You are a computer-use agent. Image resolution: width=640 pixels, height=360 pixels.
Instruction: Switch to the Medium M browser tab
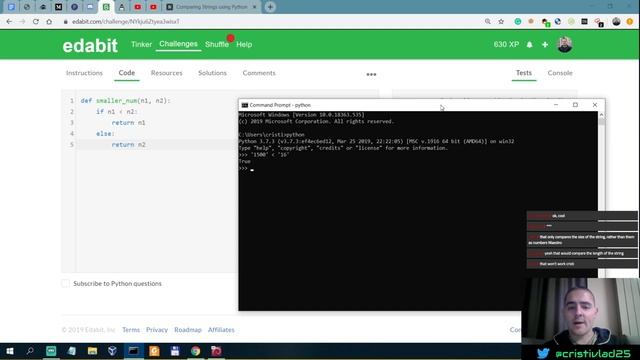tap(58, 7)
